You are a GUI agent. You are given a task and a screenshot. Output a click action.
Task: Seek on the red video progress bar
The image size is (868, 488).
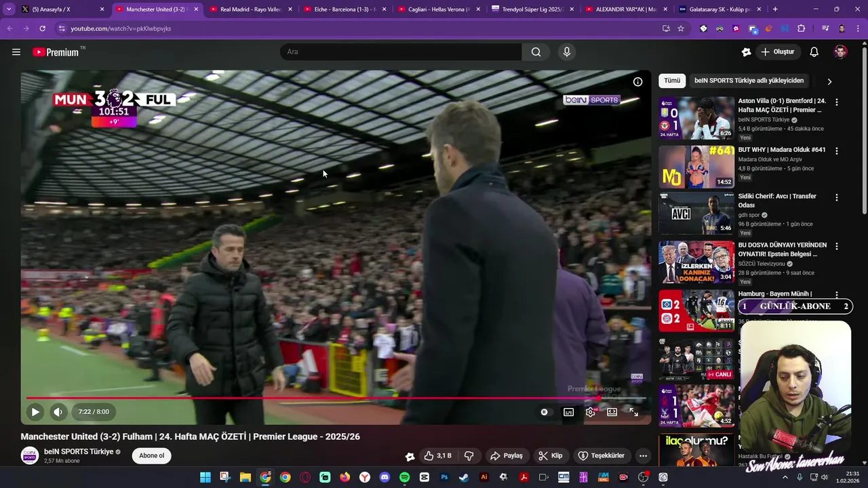click(336, 399)
